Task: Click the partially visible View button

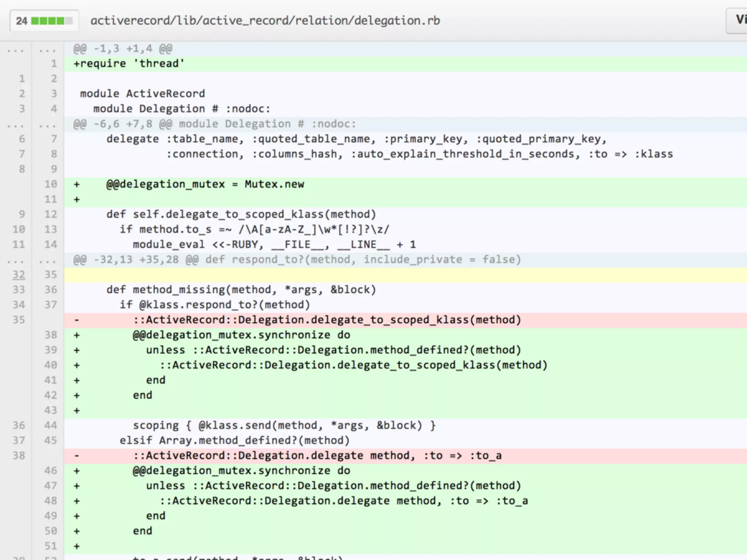Action: click(x=739, y=20)
